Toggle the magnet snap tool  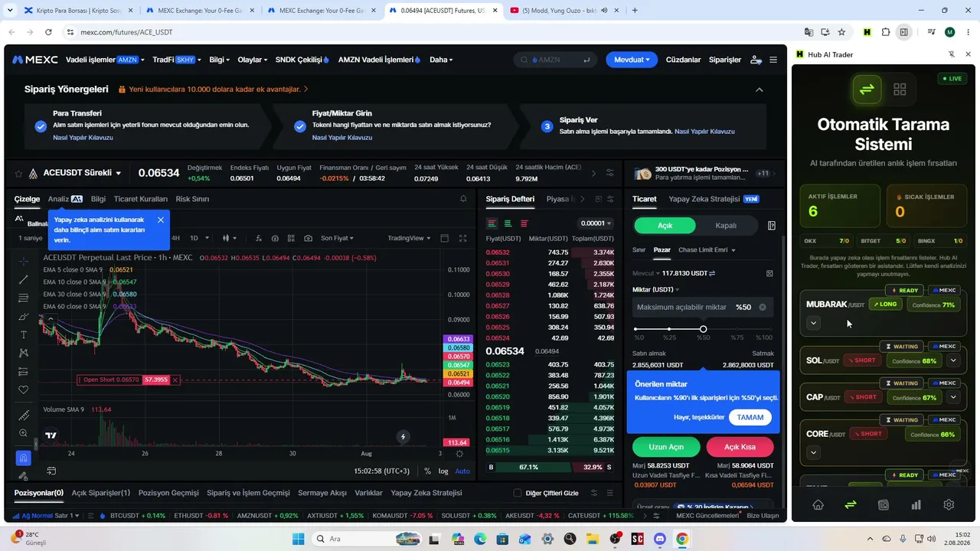24,458
